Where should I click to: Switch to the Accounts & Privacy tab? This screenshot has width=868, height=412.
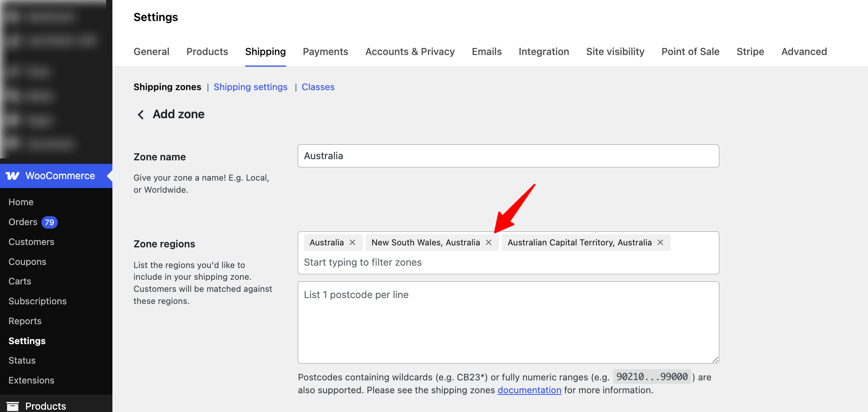pyautogui.click(x=410, y=51)
